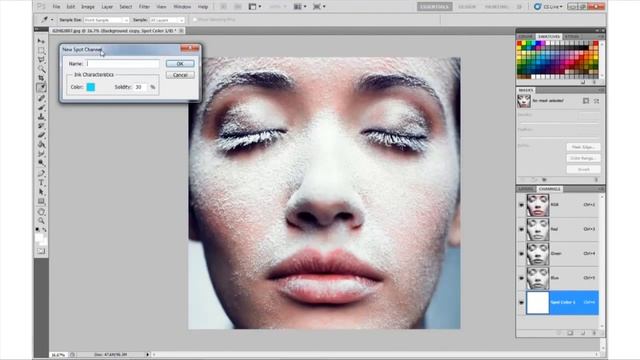Select the Crop tool

(41, 77)
